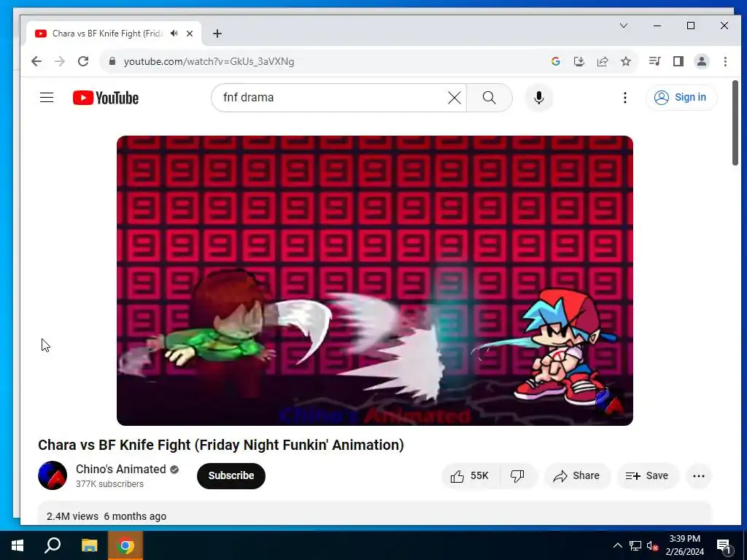Select the video title text
Image resolution: width=747 pixels, height=560 pixels.
click(x=221, y=445)
